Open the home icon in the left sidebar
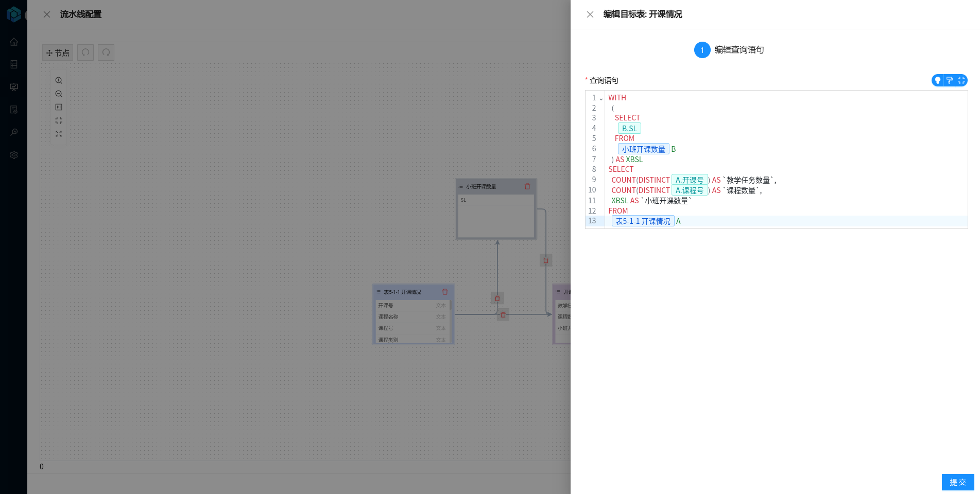This screenshot has height=494, width=980. coord(14,42)
